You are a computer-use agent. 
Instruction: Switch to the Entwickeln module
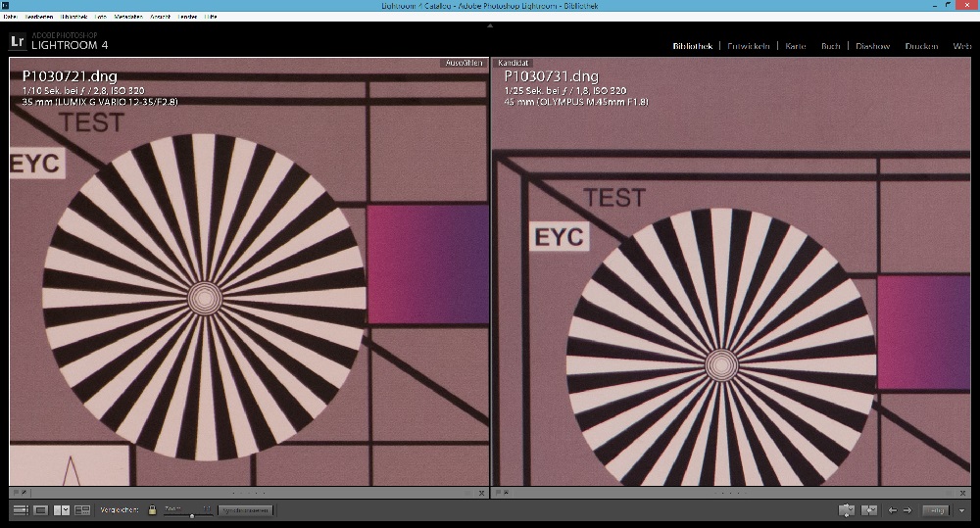(748, 46)
